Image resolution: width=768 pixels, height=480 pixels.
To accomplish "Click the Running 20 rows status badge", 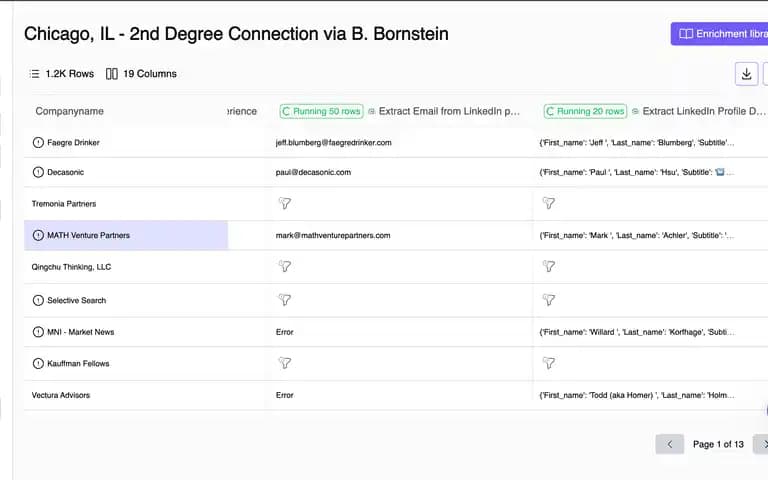I will tap(585, 111).
